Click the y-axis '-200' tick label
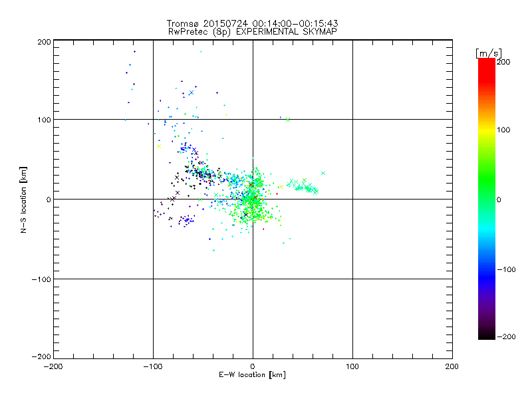 point(41,356)
